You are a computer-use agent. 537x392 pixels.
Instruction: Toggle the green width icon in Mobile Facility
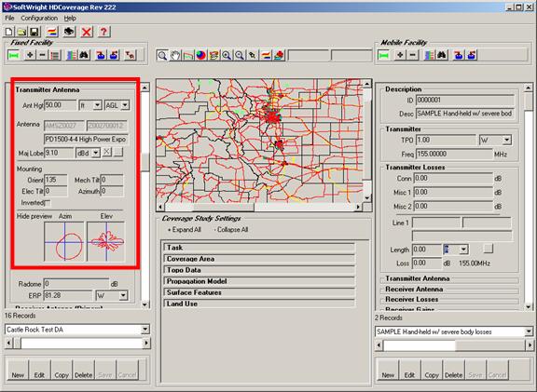(x=383, y=55)
